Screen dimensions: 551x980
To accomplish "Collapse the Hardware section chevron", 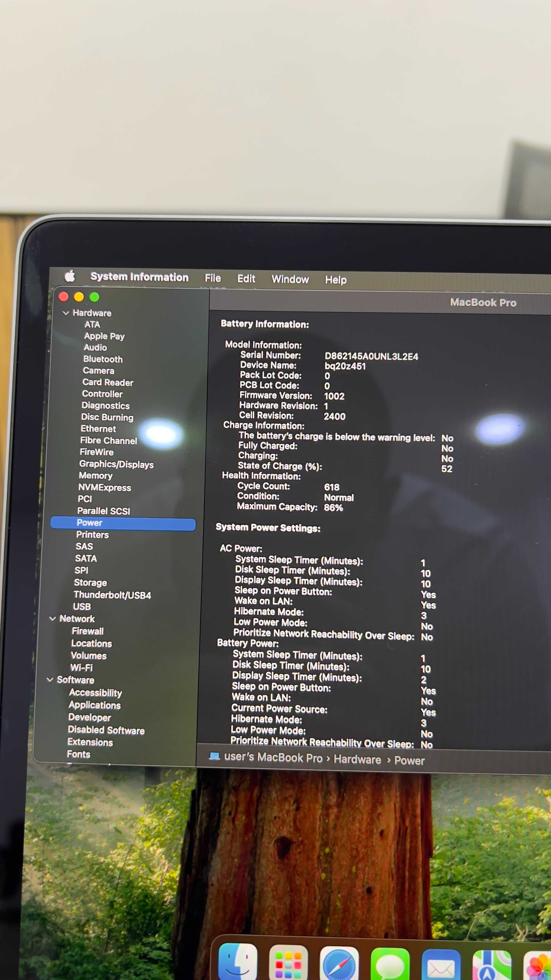I will (x=66, y=313).
